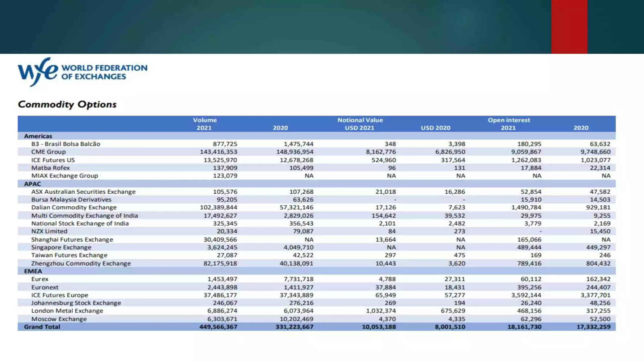Select grand total open interest 18,161,730
The width and height of the screenshot is (644, 362).
[524, 327]
